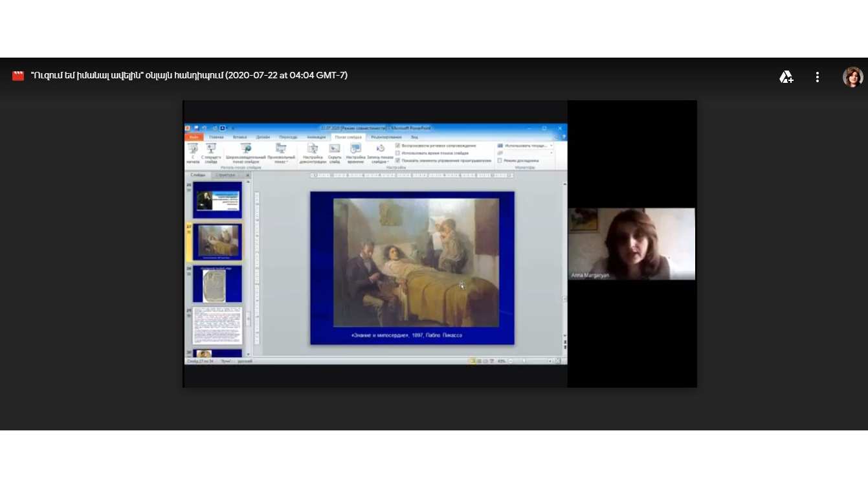Start slideshow from beginning icon

click(x=193, y=150)
